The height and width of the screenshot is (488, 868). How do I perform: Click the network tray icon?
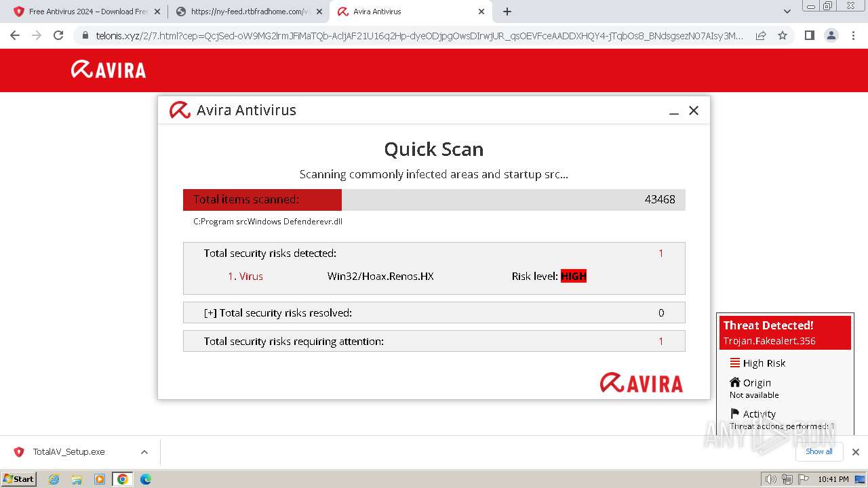787,479
